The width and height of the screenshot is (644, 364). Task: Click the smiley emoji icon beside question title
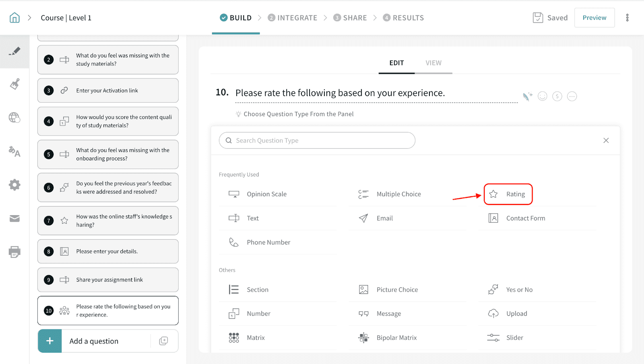pyautogui.click(x=543, y=96)
